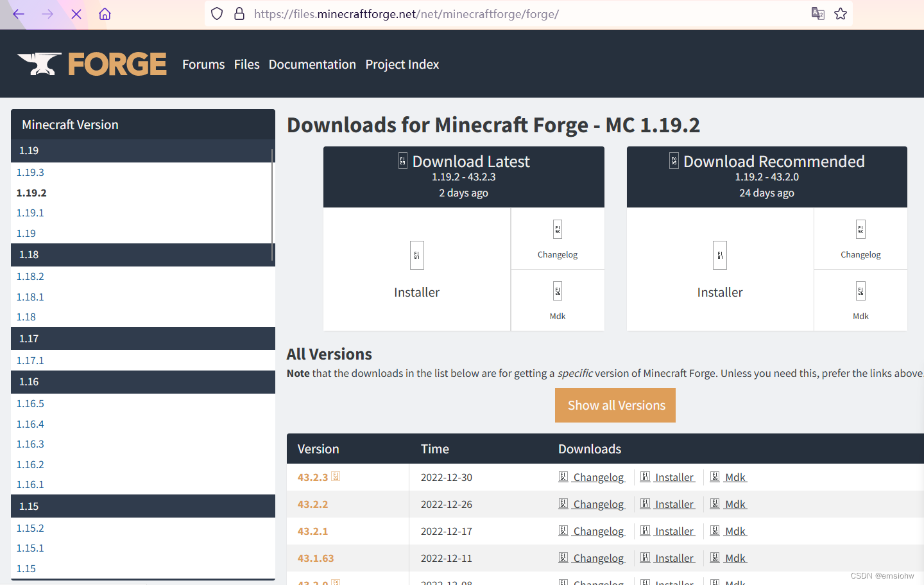
Task: Select Minecraft version 1.19.3
Action: pyautogui.click(x=30, y=172)
